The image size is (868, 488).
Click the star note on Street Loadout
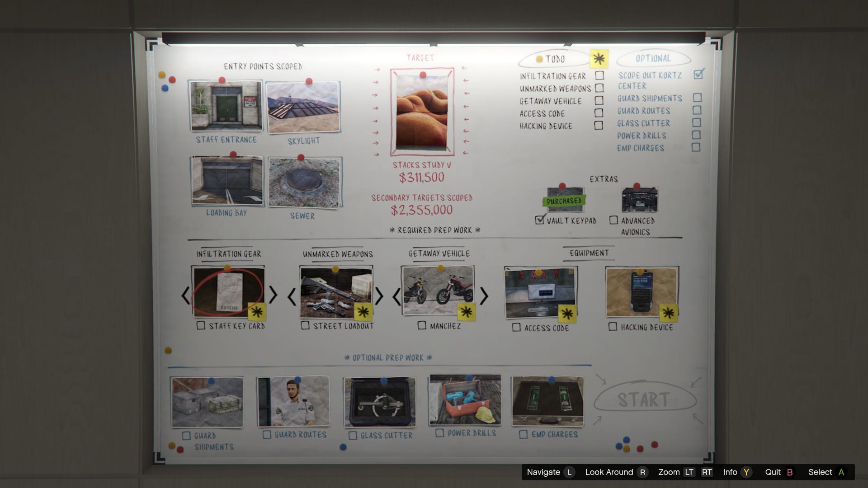point(363,311)
